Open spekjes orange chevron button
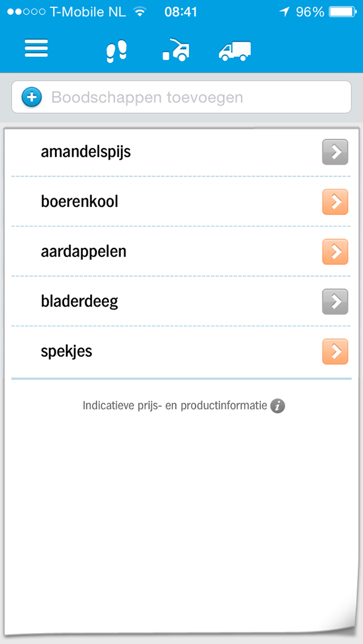This screenshot has width=363, height=644. pos(335,351)
